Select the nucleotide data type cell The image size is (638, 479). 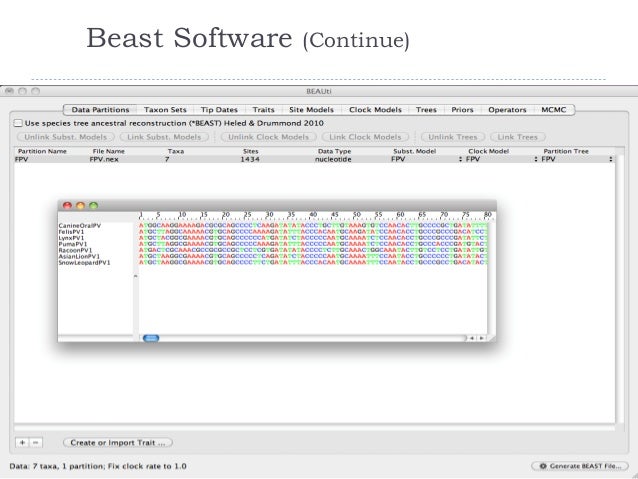click(333, 159)
